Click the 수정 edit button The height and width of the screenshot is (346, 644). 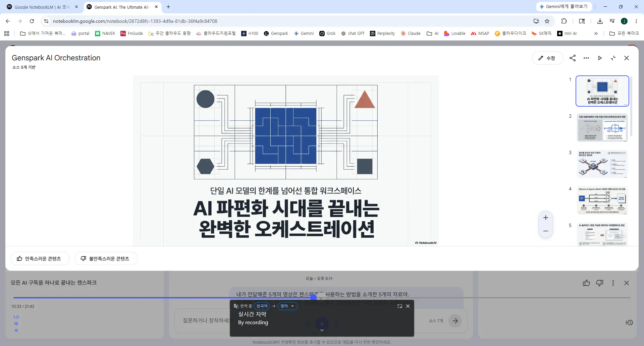point(547,58)
